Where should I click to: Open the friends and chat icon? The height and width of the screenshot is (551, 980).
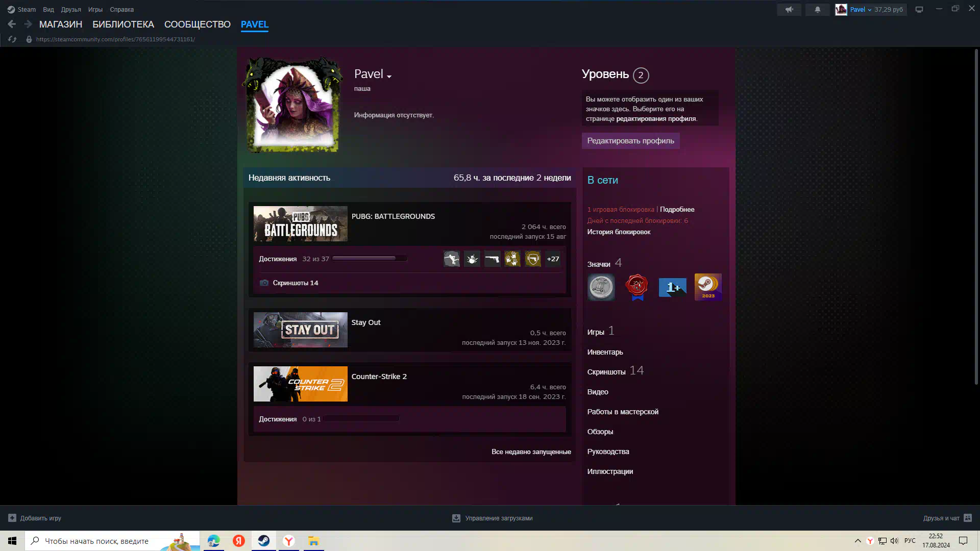coord(968,518)
